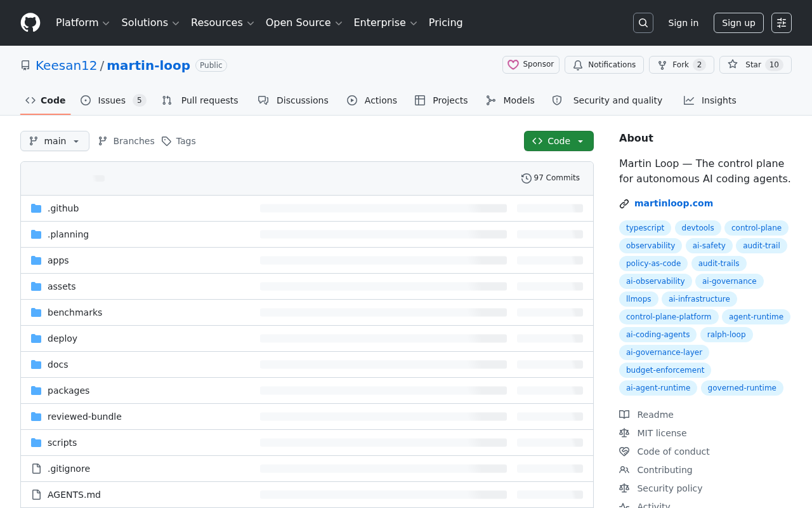Click the Star icon
This screenshot has height=508, width=812.
pos(733,65)
